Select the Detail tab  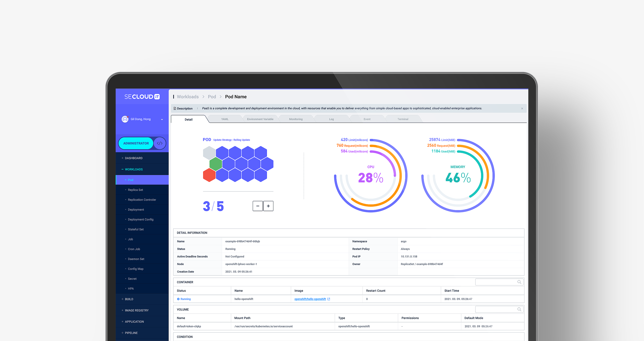[189, 119]
